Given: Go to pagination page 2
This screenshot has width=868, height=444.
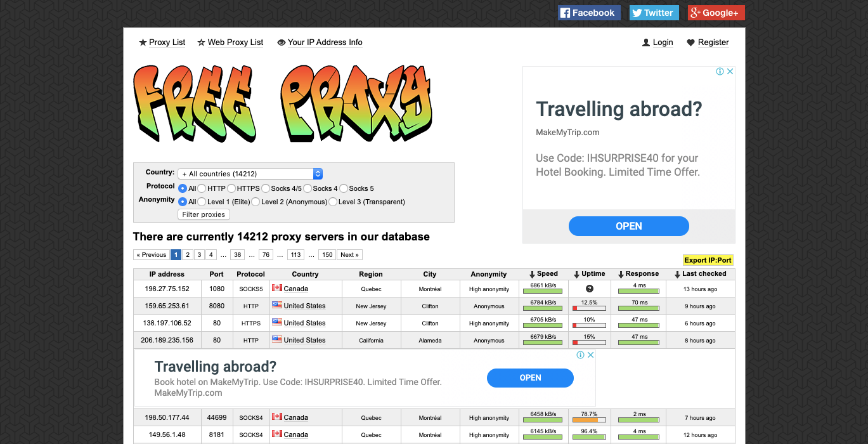Looking at the screenshot, I should [188, 254].
